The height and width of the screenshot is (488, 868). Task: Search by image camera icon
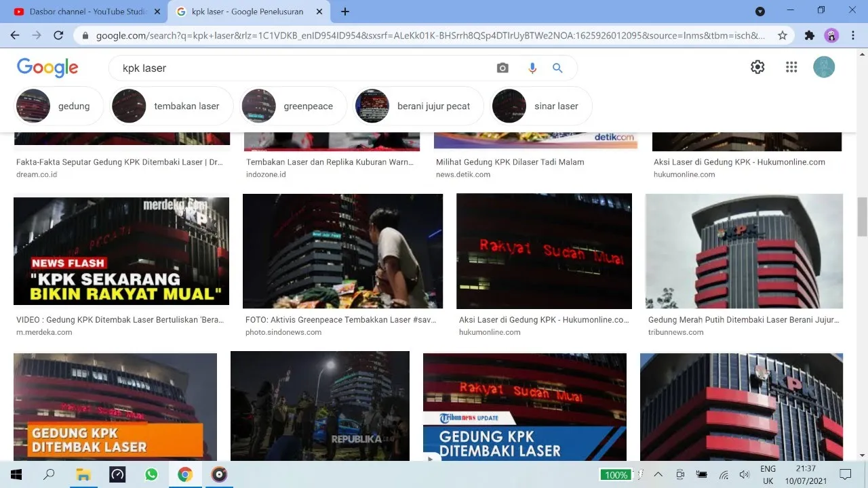click(x=502, y=68)
